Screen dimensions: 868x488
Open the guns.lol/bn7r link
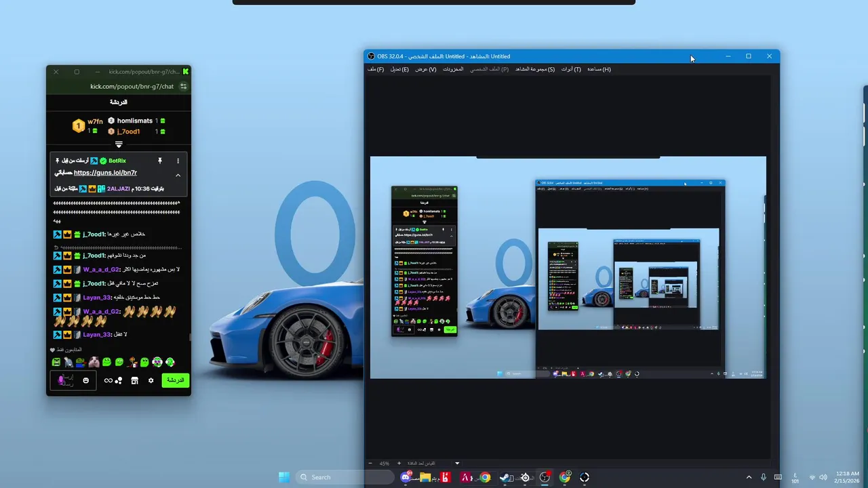pos(105,173)
